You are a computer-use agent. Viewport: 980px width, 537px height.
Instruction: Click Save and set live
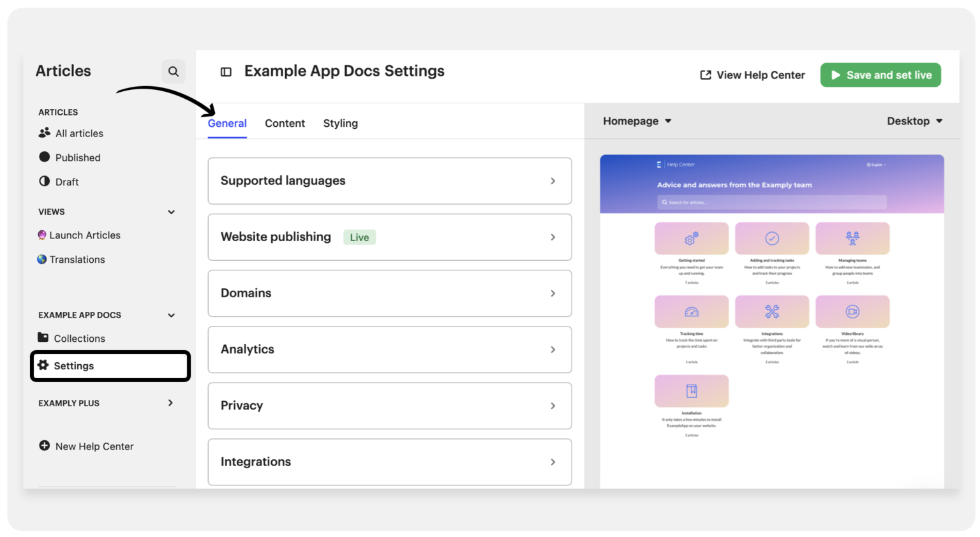click(x=880, y=75)
